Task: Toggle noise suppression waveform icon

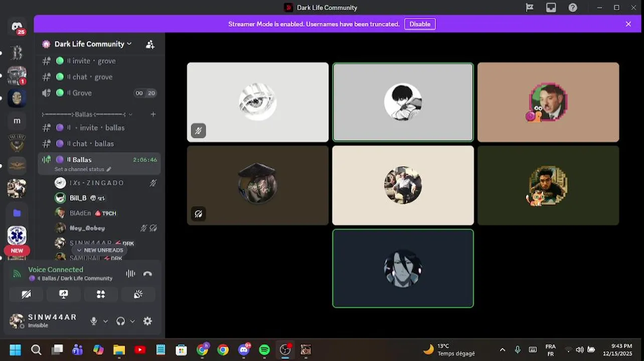Action: [x=130, y=274]
